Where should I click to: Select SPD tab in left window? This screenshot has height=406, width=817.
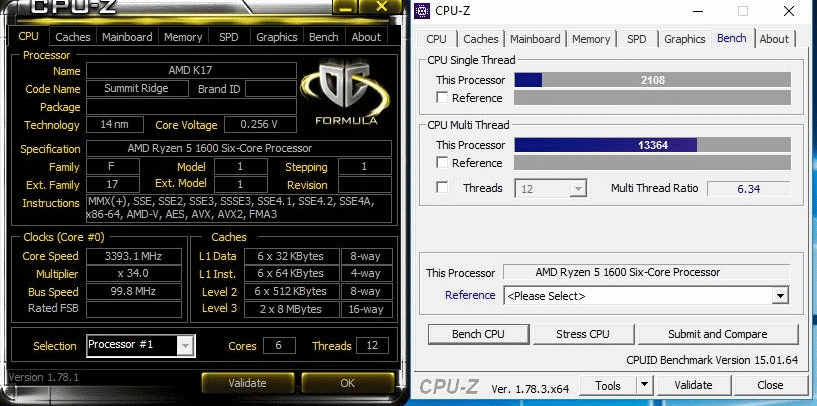click(x=228, y=37)
